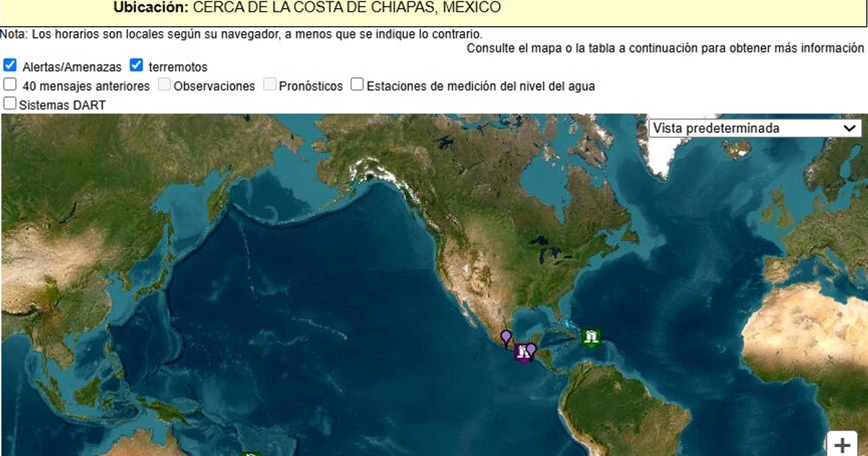Tick the Pronósticos checkbox
Viewport: 868px width, 456px height.
click(x=270, y=85)
